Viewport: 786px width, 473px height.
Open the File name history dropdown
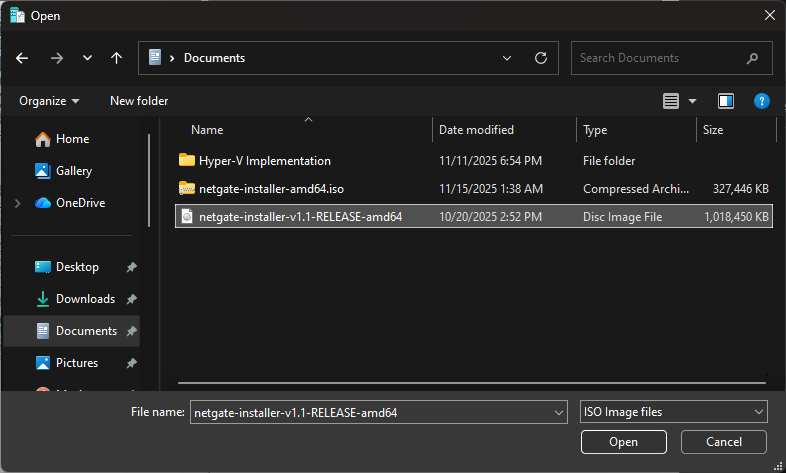pyautogui.click(x=557, y=411)
